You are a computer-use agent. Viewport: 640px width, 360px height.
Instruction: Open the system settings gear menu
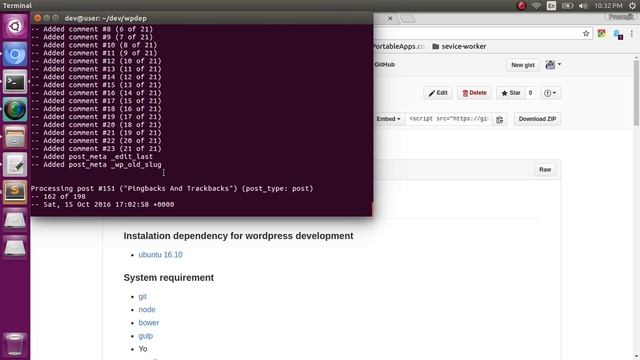click(632, 6)
